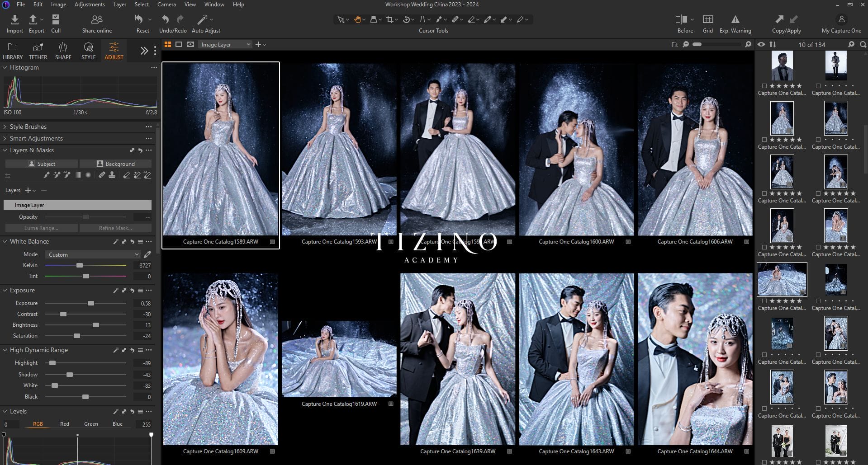Image resolution: width=868 pixels, height=465 pixels.
Task: Select the Red channel in Levels
Action: coord(65,424)
